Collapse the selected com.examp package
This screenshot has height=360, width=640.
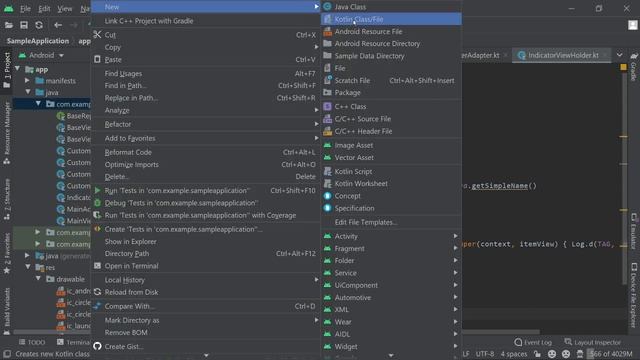click(x=38, y=104)
